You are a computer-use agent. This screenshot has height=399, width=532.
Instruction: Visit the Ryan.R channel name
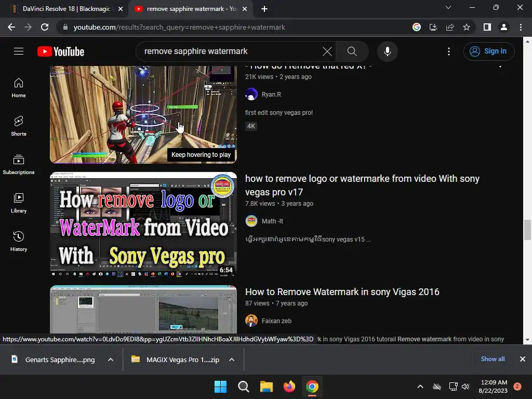click(x=271, y=95)
